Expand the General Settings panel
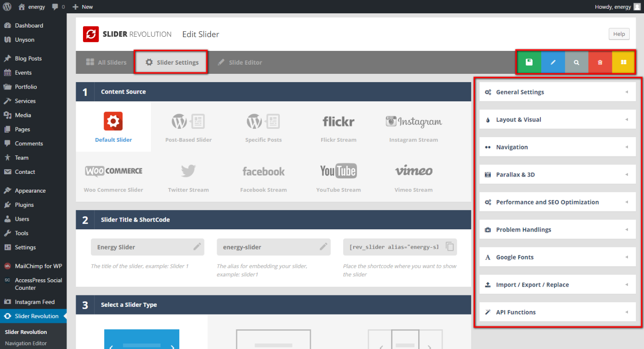Image resolution: width=644 pixels, height=349 pixels. coord(557,92)
